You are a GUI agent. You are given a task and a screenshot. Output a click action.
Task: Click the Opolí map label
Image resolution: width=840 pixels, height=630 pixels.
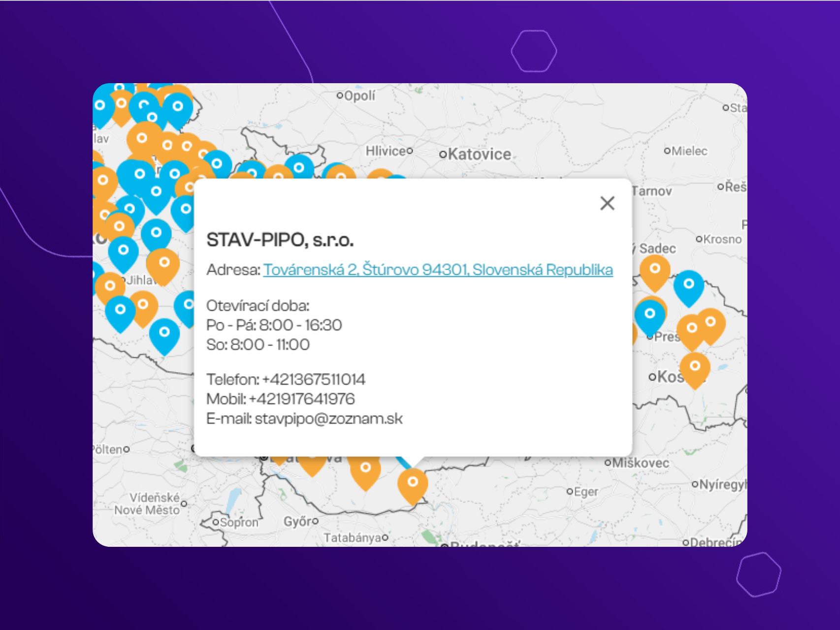[x=359, y=95]
